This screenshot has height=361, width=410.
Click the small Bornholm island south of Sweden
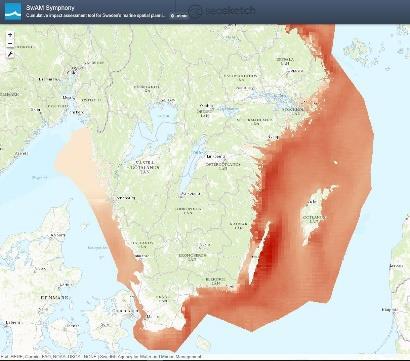click(202, 343)
